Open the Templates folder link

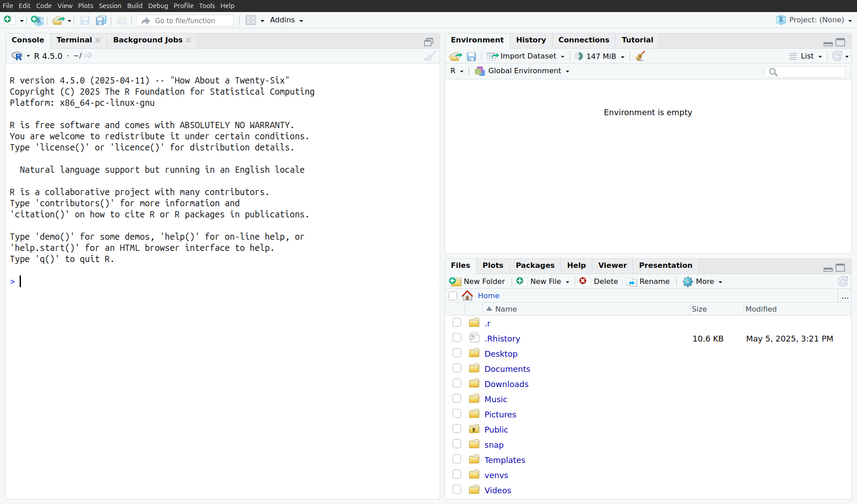(x=504, y=460)
